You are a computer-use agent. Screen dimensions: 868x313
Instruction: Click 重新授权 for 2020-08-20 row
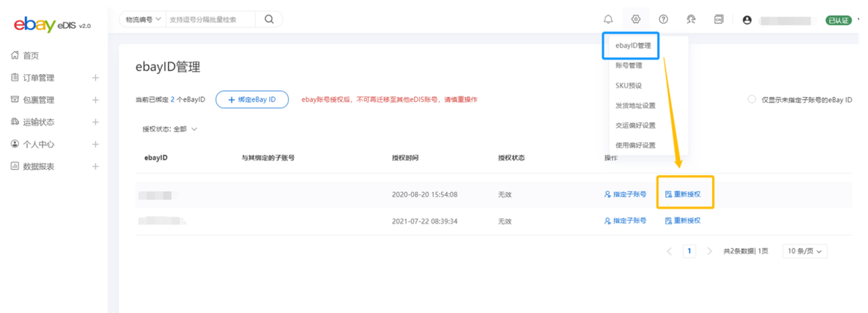pos(683,194)
